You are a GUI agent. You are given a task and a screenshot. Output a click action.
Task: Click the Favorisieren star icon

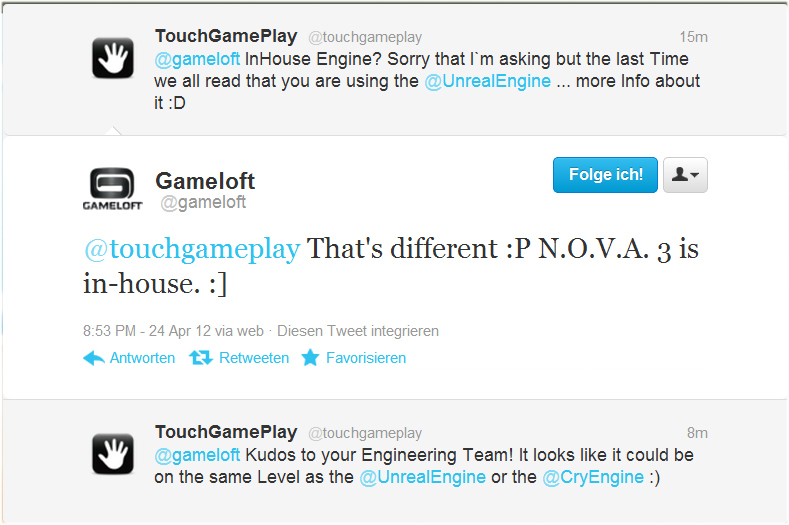click(310, 357)
